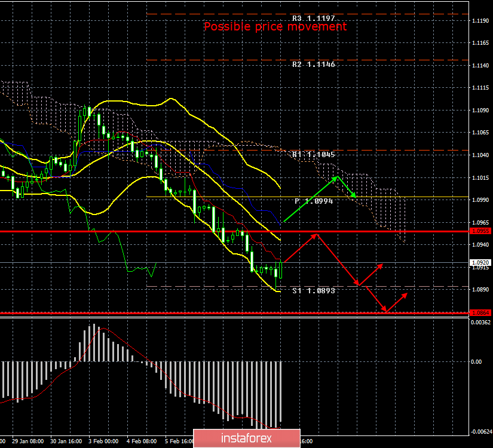This screenshot has width=493, height=448.
Task: Click the green upward forecast arrow
Action: (310, 200)
